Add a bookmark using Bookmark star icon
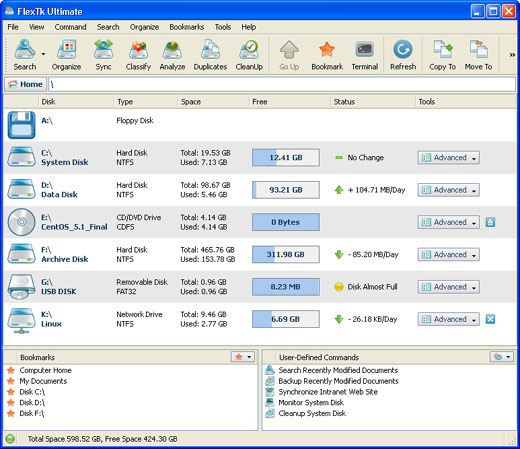This screenshot has height=449, width=520. coord(327,55)
